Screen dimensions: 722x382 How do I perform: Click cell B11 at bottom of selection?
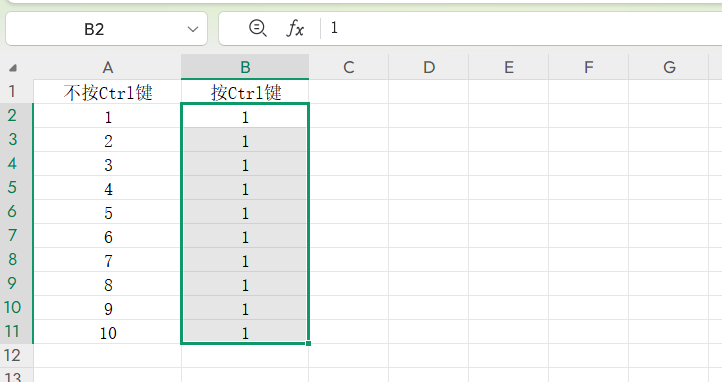point(245,331)
